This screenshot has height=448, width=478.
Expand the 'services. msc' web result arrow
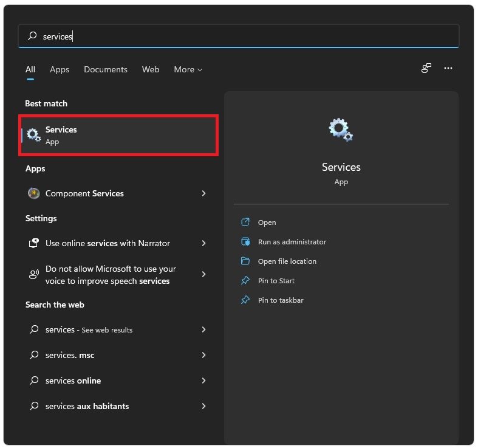(x=203, y=355)
